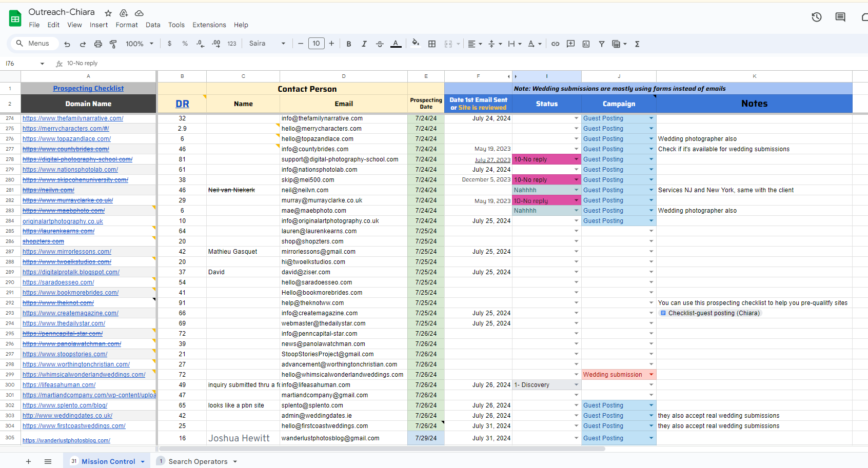Viewport: 868px width, 468px height.
Task: Click the insert link icon
Action: 555,44
